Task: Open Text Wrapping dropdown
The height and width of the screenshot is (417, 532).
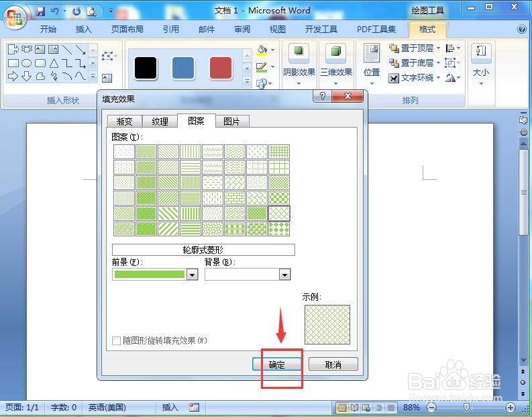Action: coord(415,78)
